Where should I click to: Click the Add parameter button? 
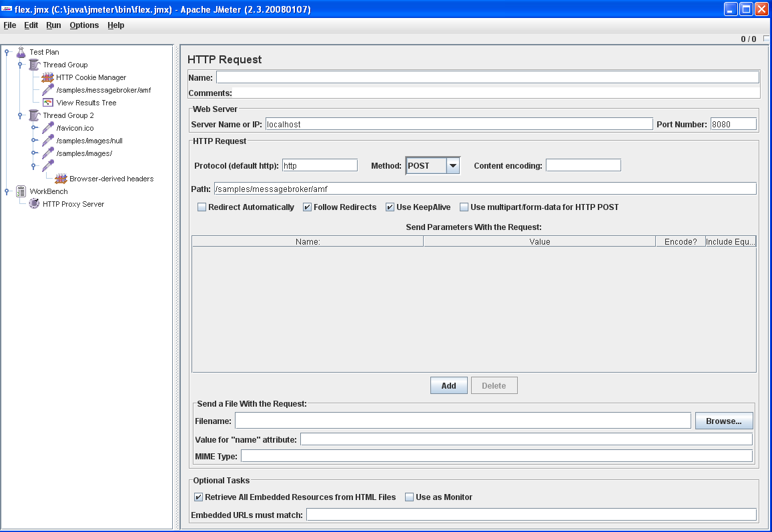(x=448, y=385)
